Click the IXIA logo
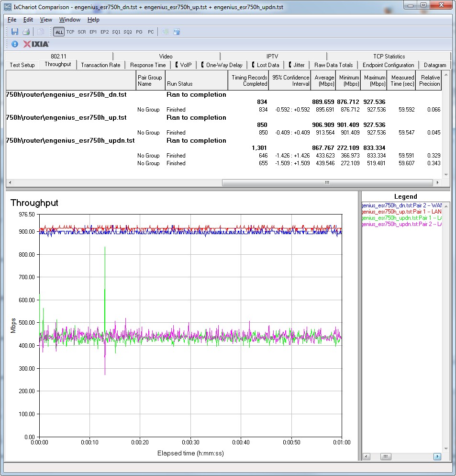 (x=36, y=44)
